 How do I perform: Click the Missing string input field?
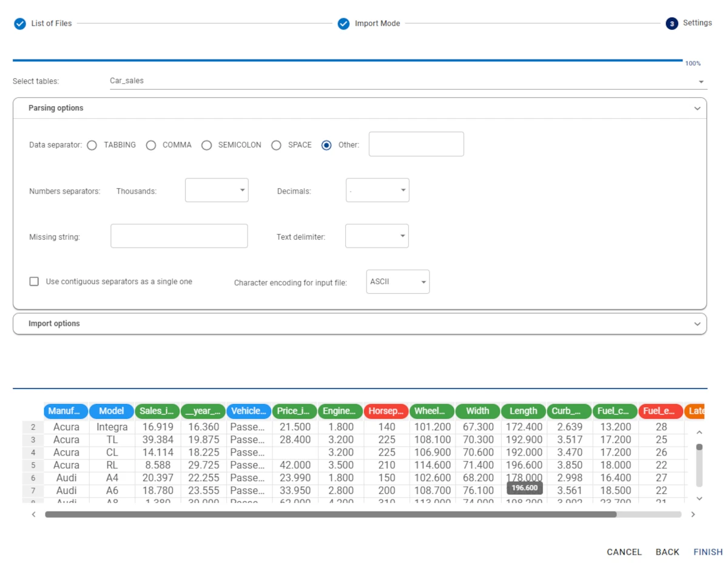179,236
